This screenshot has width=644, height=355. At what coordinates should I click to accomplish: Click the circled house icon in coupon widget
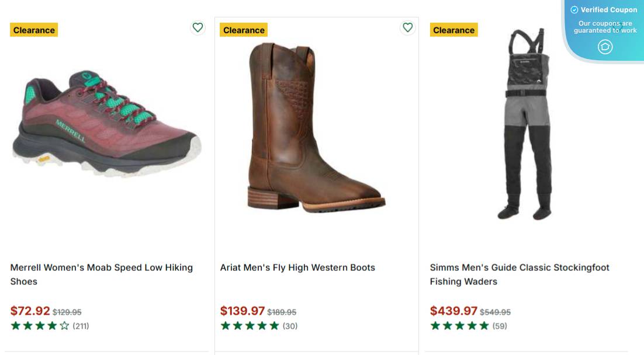pos(605,46)
